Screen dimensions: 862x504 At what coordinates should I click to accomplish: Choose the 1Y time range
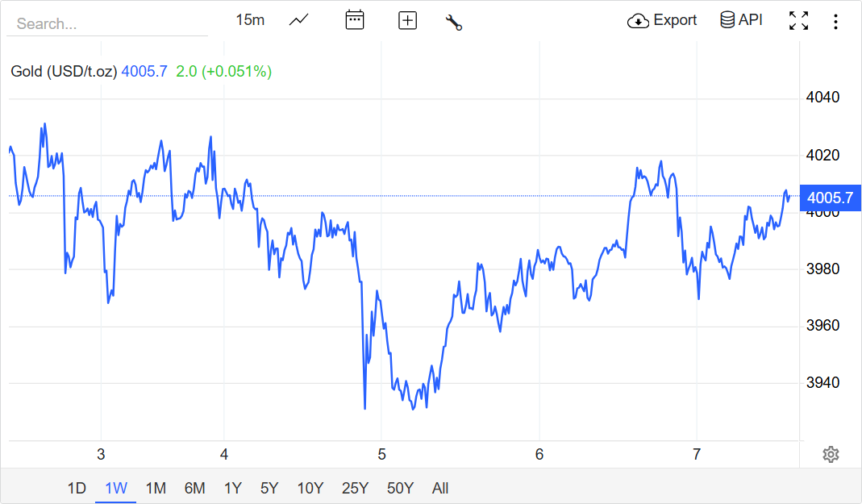coord(232,488)
